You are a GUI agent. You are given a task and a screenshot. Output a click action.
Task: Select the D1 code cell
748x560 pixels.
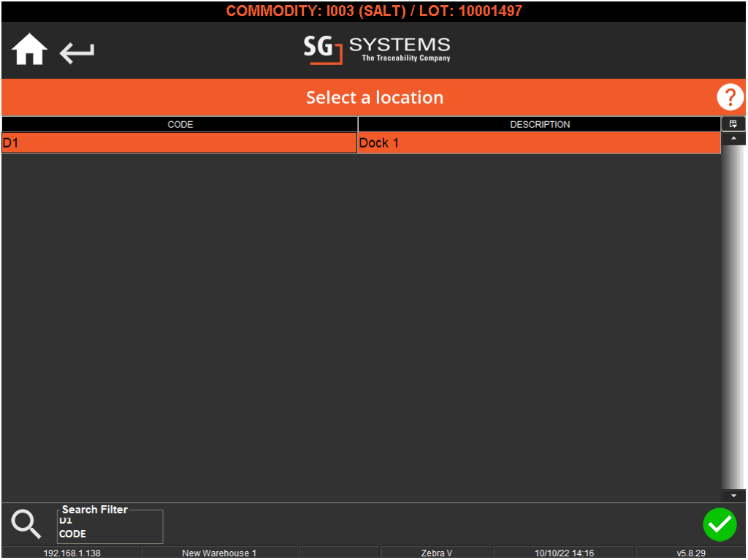click(x=179, y=142)
